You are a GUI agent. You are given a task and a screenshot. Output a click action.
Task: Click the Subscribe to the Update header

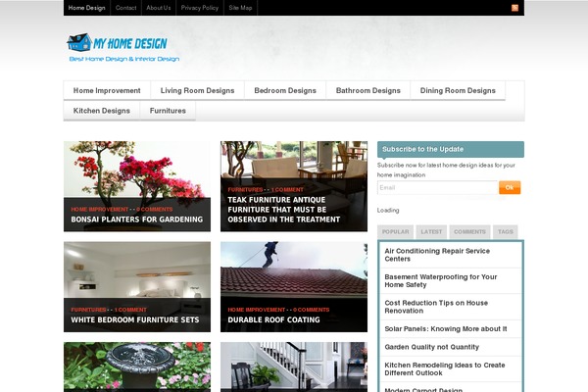(451, 149)
